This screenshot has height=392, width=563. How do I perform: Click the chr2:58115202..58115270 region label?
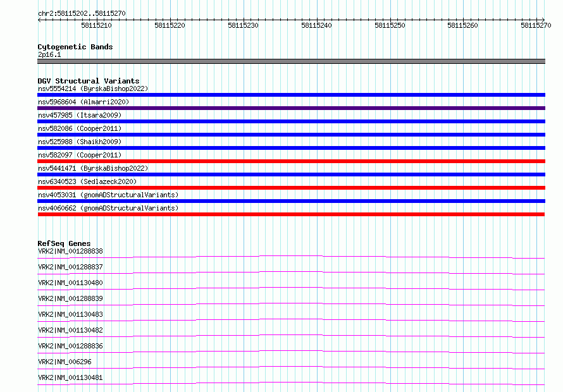[82, 13]
